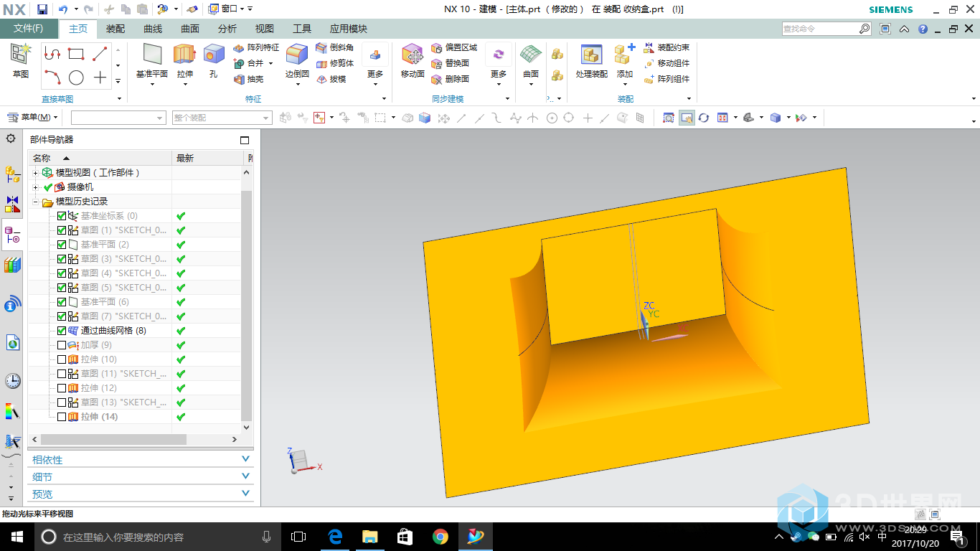The height and width of the screenshot is (551, 980).
Task: Click the Save icon in title bar
Action: (42, 9)
